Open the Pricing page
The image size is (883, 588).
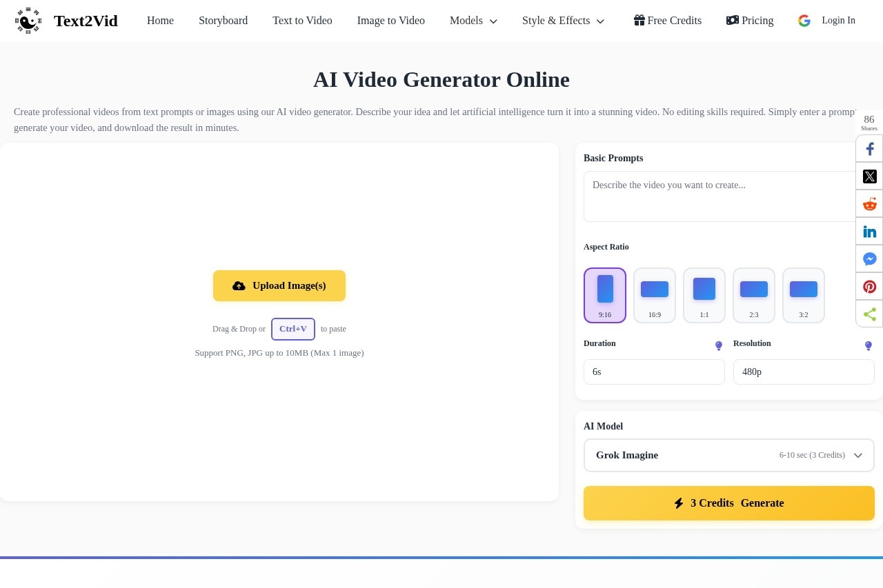pyautogui.click(x=750, y=21)
